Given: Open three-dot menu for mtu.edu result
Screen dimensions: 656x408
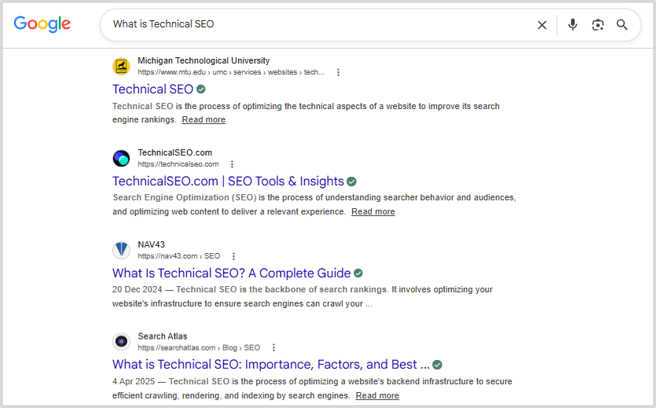Looking at the screenshot, I should 338,72.
